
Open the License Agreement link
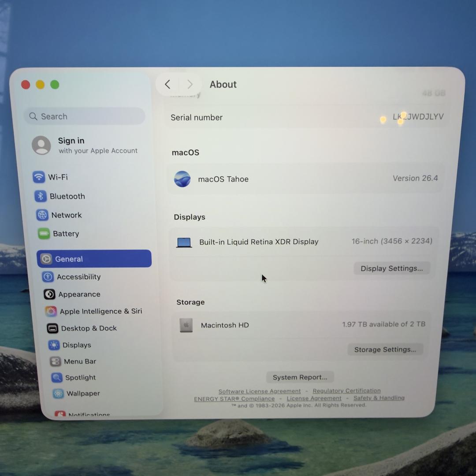coord(314,398)
